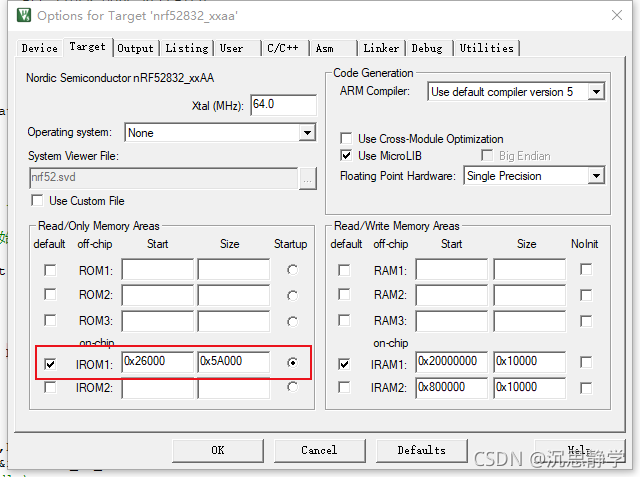Image resolution: width=640 pixels, height=477 pixels.
Task: Switch to the Linker tab
Action: pos(381,48)
